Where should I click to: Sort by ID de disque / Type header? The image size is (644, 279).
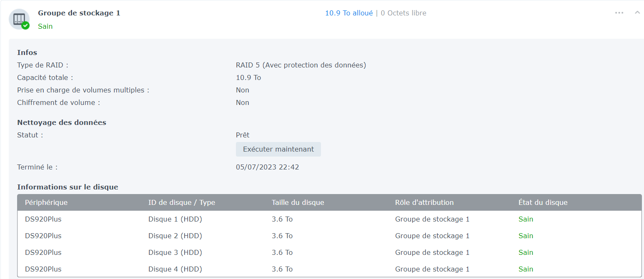[x=182, y=202]
